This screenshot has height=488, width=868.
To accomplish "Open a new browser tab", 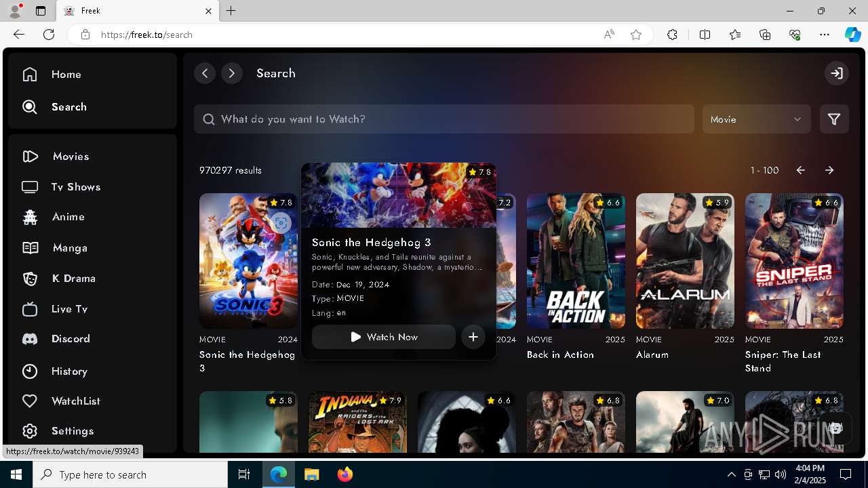I will click(231, 11).
